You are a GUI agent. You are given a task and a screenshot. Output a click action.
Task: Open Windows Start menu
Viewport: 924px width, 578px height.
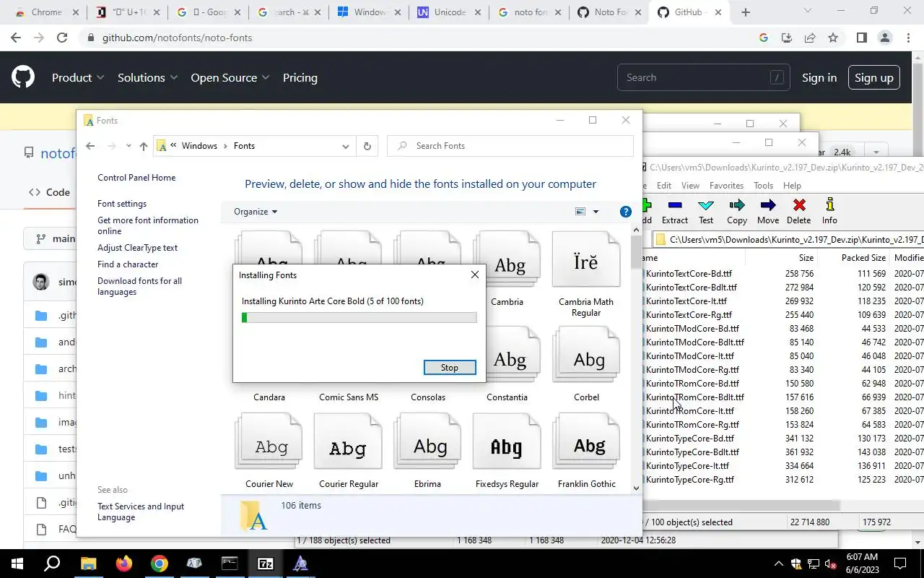pyautogui.click(x=17, y=564)
